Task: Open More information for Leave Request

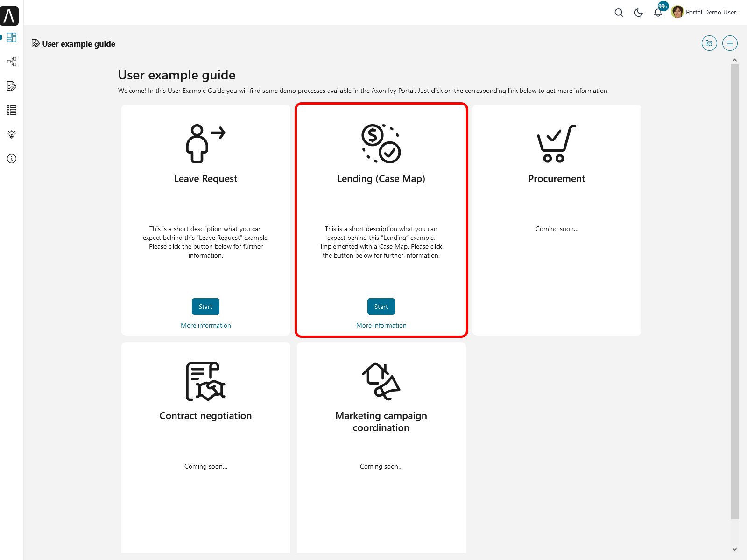Action: click(x=205, y=325)
